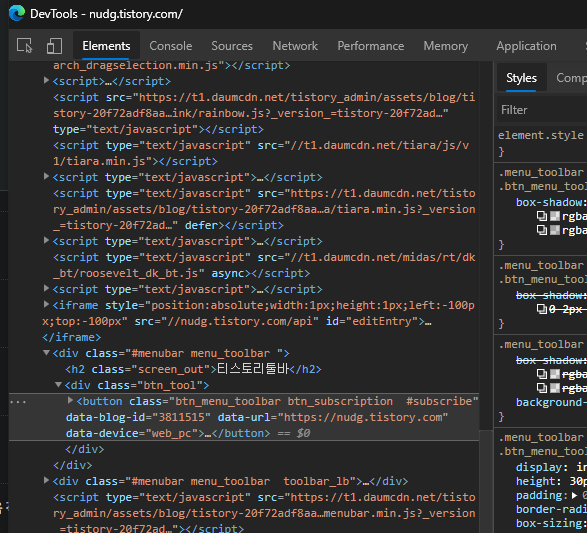Image resolution: width=587 pixels, height=533 pixels.
Task: Open the ellipsis menu beside selected button node
Action: click(18, 402)
